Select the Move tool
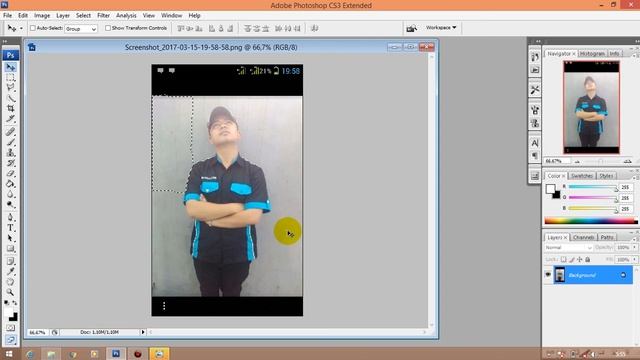Viewport: 640px width, 360px height. (11, 67)
